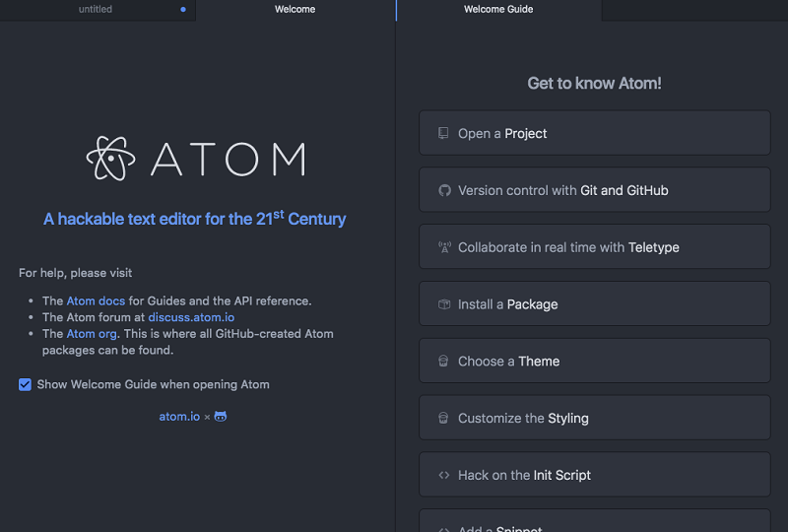Viewport: 788px width, 532px height.
Task: Click the octocat icon next to atom.io
Action: (221, 417)
